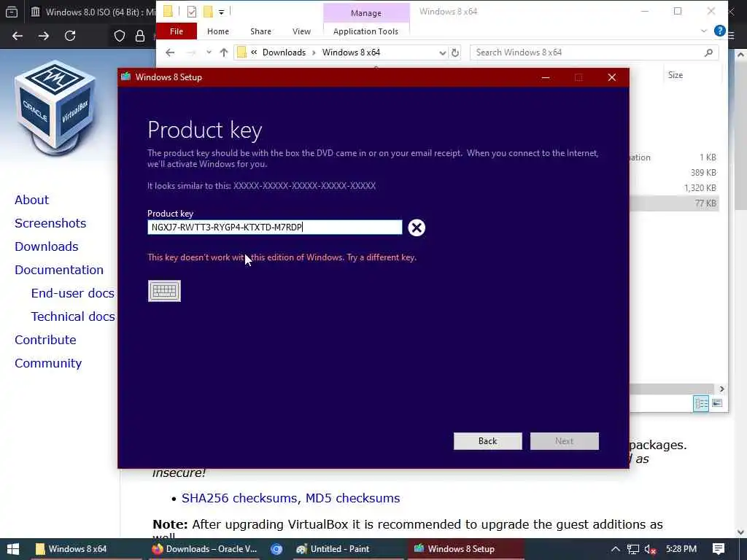Open the Contribute link
Screen dimensions: 747x560
(x=45, y=340)
